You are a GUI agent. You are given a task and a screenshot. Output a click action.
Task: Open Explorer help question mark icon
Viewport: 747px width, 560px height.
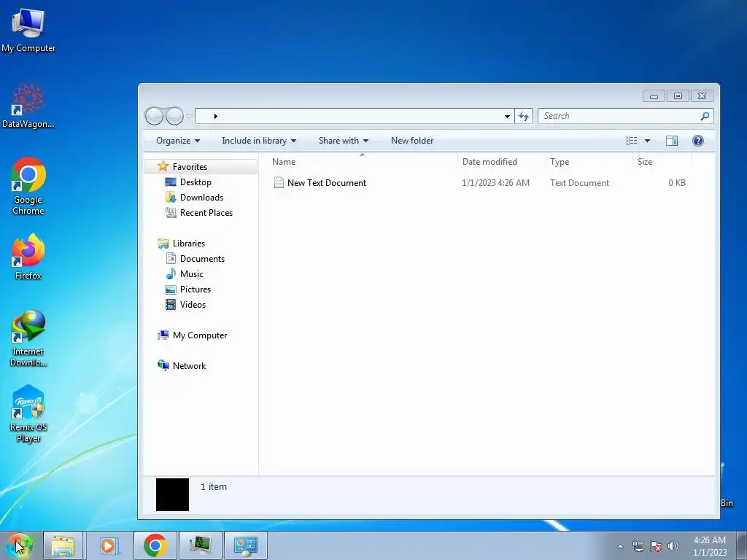click(x=698, y=141)
